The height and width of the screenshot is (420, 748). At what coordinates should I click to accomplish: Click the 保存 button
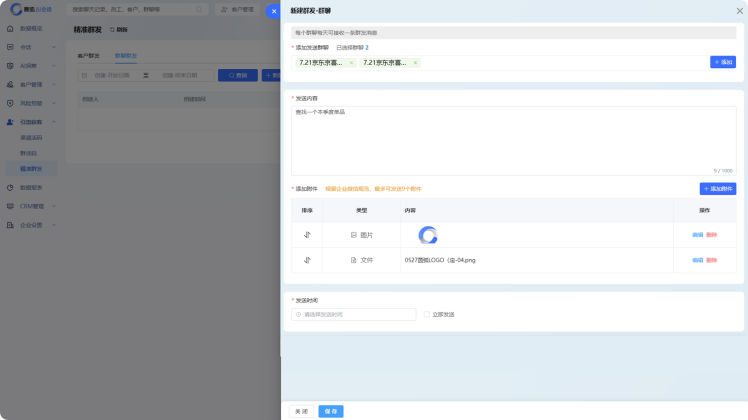tap(331, 411)
